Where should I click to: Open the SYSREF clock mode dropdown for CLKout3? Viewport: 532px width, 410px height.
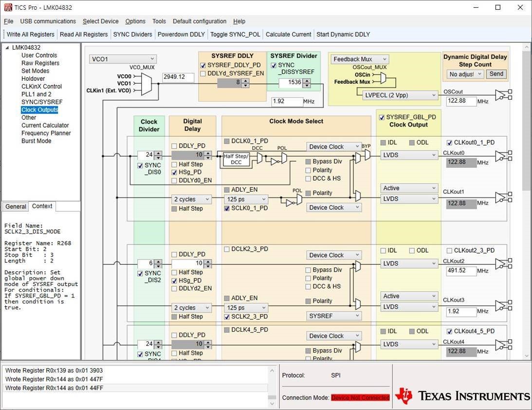coord(334,316)
